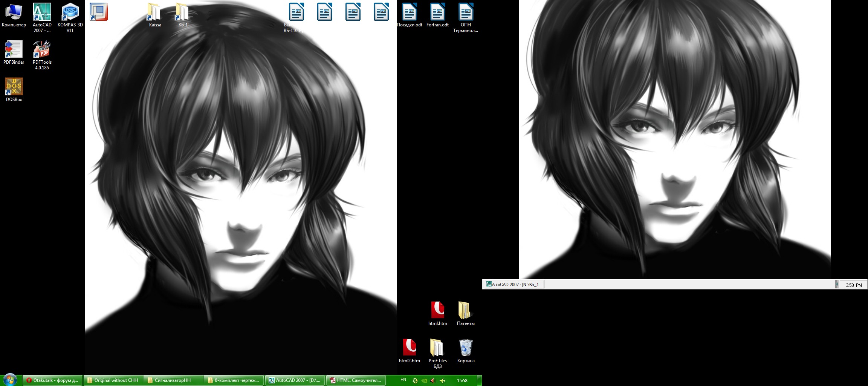
Task: Open the Патенты folder
Action: (466, 311)
